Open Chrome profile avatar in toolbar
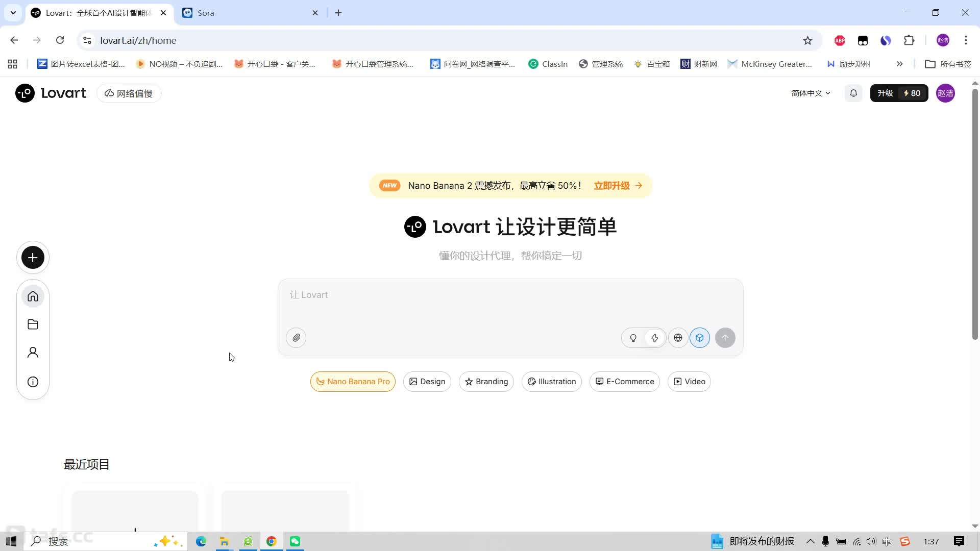 [943, 40]
